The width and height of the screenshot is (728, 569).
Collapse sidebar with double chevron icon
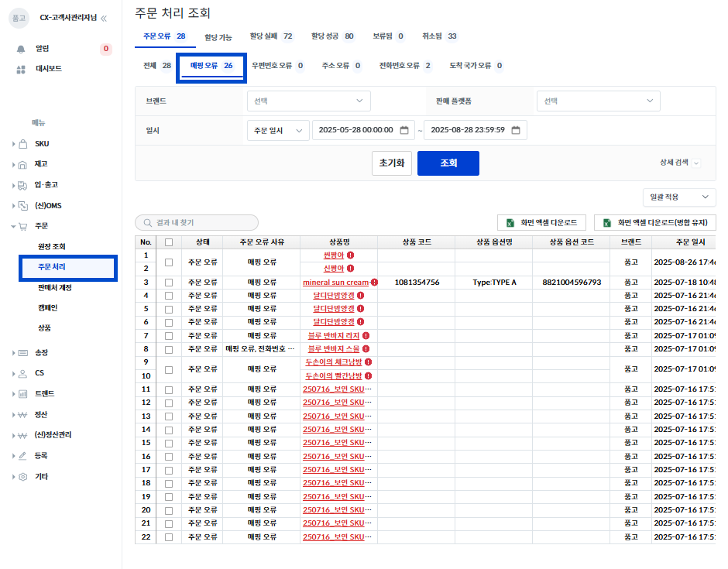tap(105, 18)
